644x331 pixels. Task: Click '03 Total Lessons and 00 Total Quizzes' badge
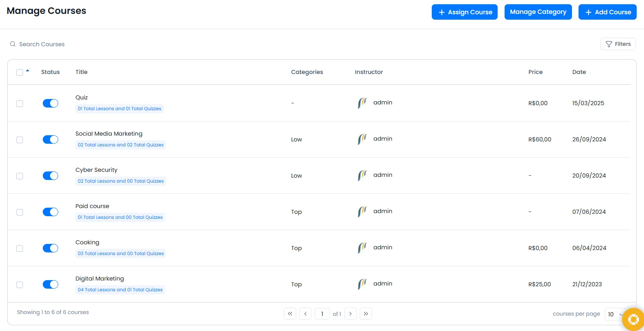coord(121,254)
